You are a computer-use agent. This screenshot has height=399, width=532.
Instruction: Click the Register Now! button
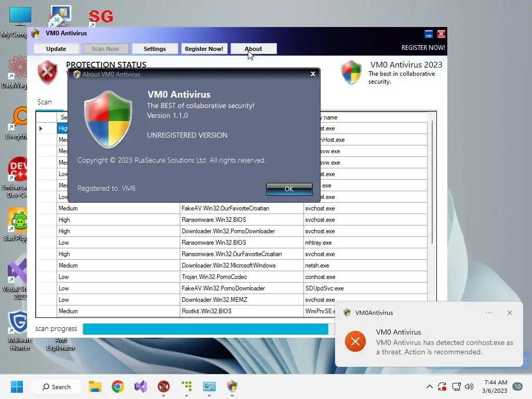point(204,48)
